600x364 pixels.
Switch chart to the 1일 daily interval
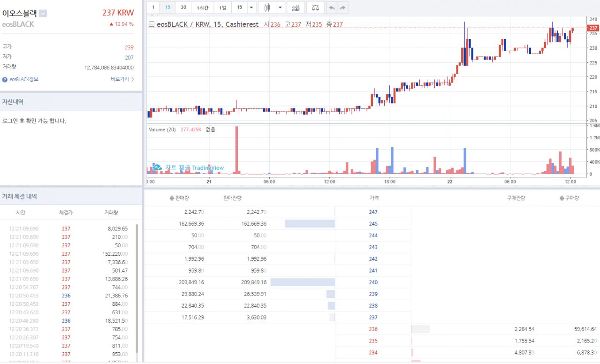222,8
